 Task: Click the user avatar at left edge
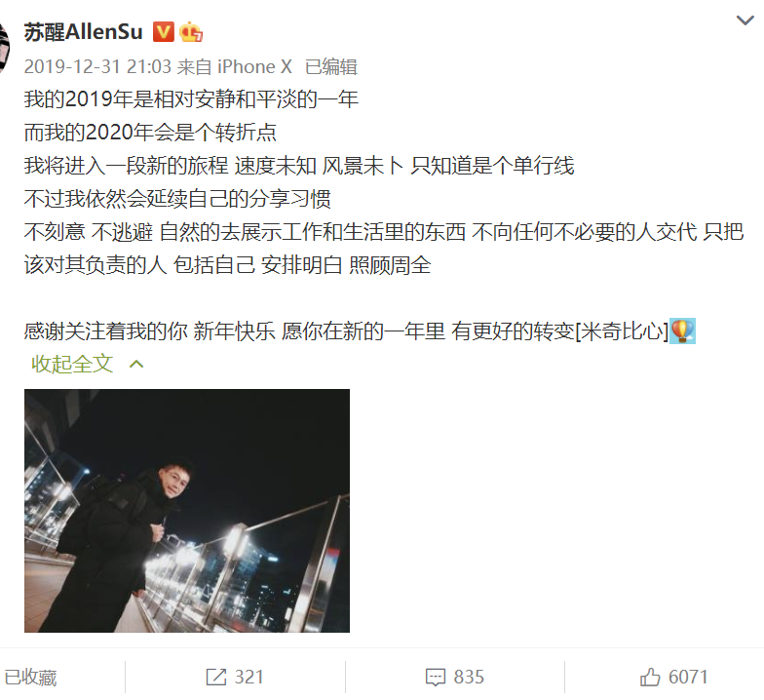coord(4,47)
